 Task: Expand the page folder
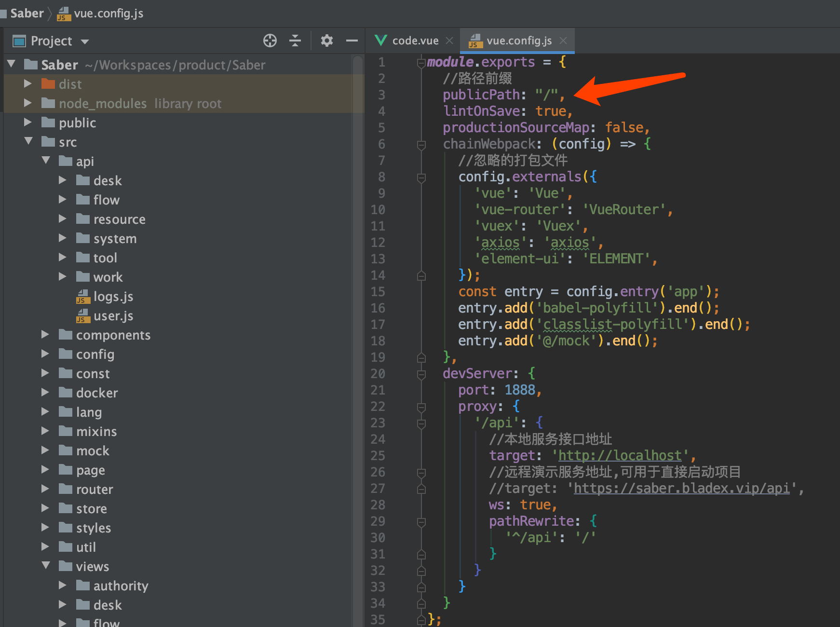[45, 469]
